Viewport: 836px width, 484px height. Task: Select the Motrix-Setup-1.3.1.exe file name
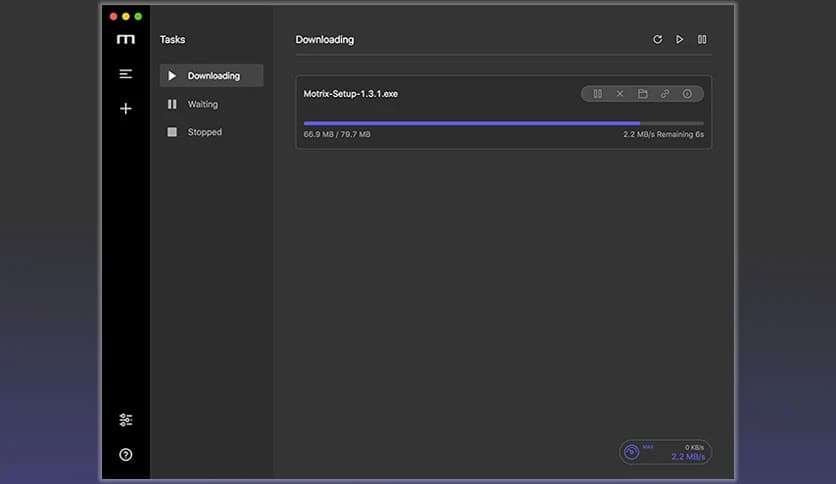351,94
